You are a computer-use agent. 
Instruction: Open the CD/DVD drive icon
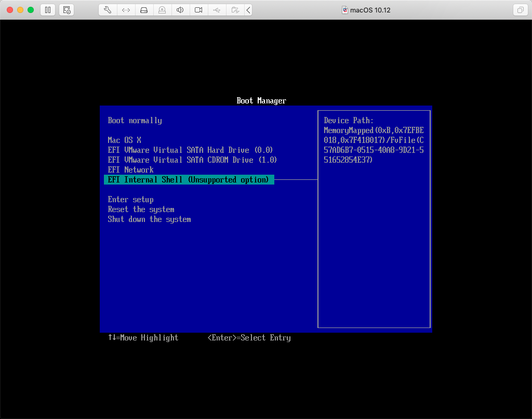(x=162, y=10)
